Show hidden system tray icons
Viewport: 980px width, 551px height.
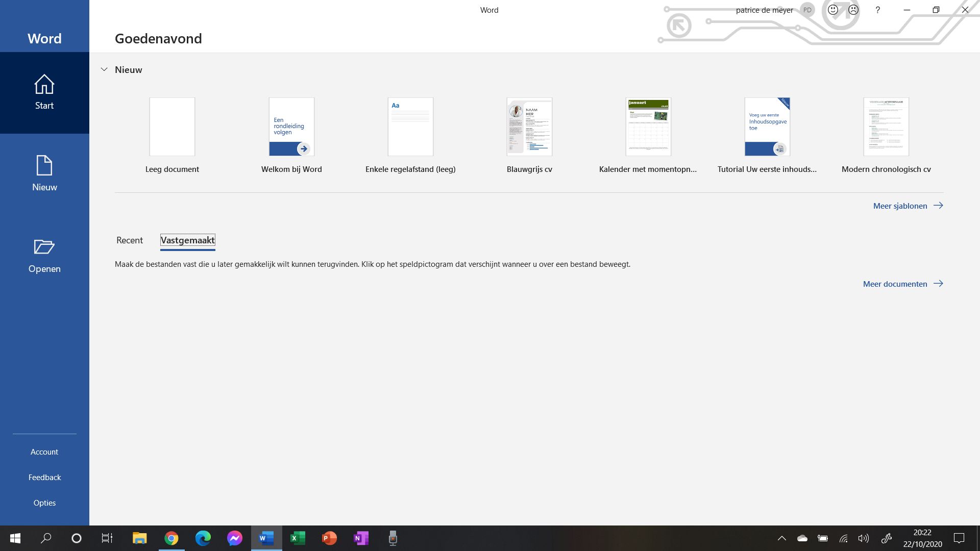coord(782,538)
